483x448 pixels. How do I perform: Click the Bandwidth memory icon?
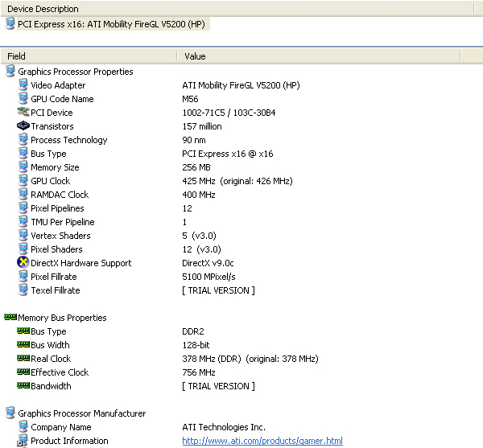coord(23,385)
